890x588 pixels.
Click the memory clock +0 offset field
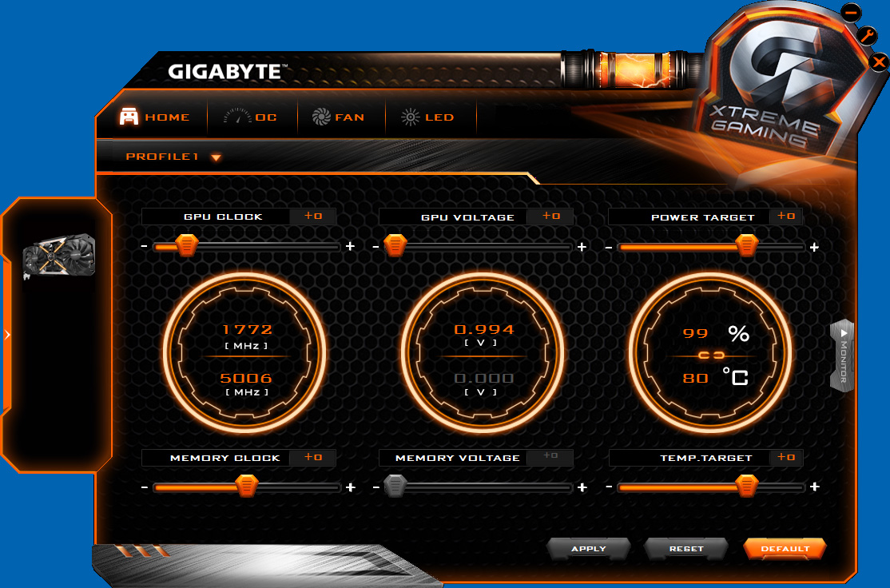coord(312,458)
